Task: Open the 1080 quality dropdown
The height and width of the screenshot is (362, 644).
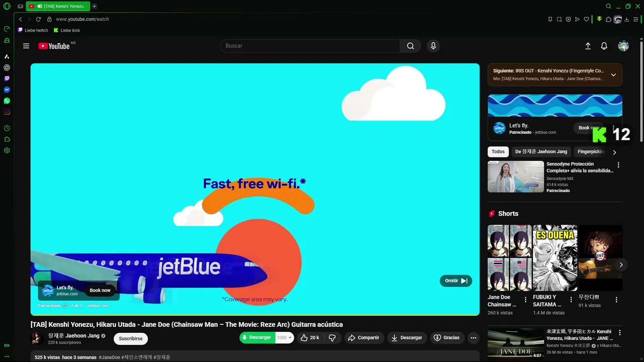Action: point(284,338)
